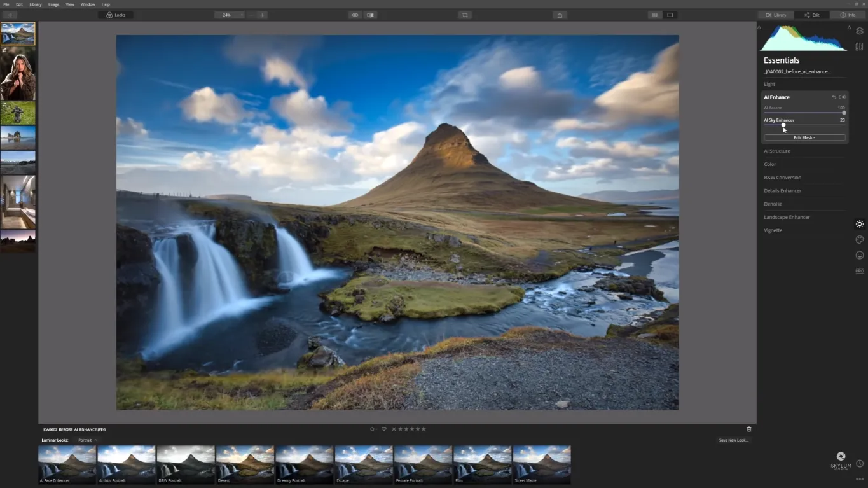Open the Luminar Looks Portrait category dropdown
This screenshot has height=488, width=868.
pos(87,440)
